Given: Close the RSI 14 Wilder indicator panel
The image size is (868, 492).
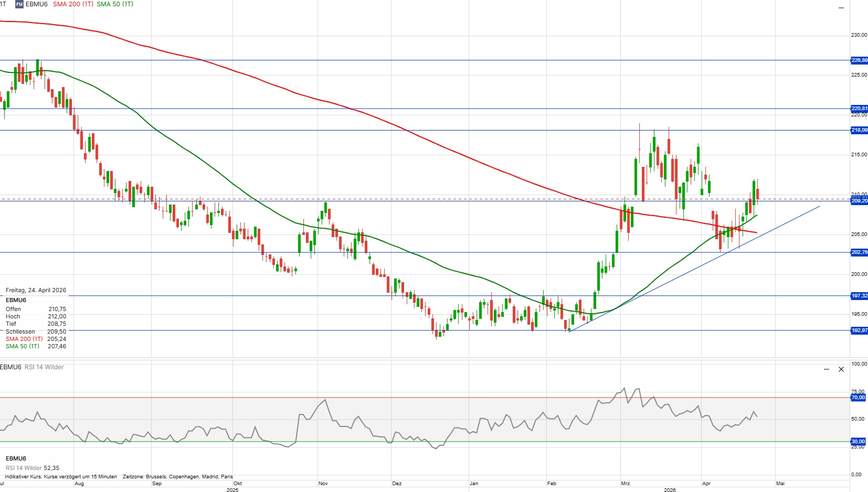Looking at the screenshot, I should (841, 370).
